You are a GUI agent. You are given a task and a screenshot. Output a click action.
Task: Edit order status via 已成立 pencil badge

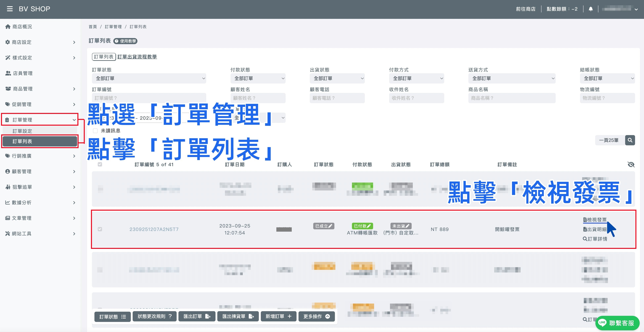coord(323,226)
